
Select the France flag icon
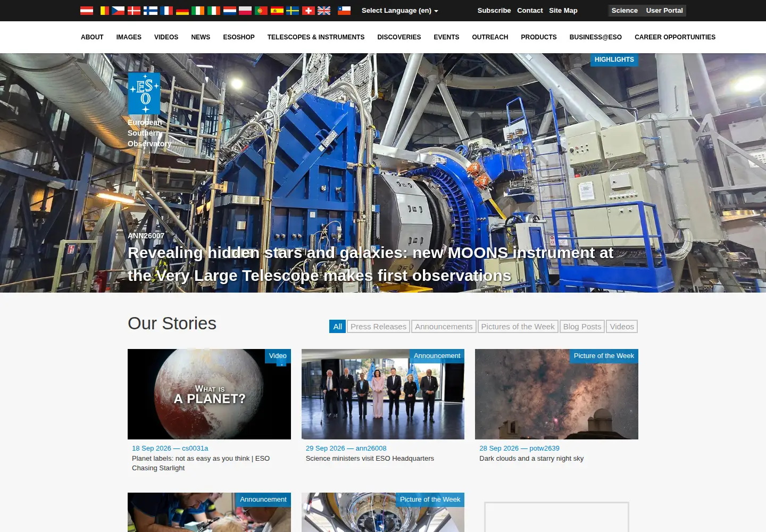[x=166, y=11]
